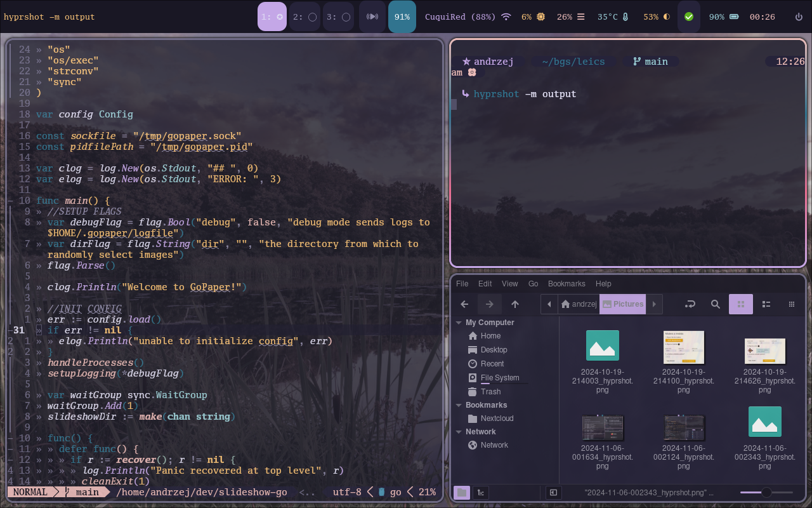
Task: Click the 53% brightness indicator
Action: point(656,17)
